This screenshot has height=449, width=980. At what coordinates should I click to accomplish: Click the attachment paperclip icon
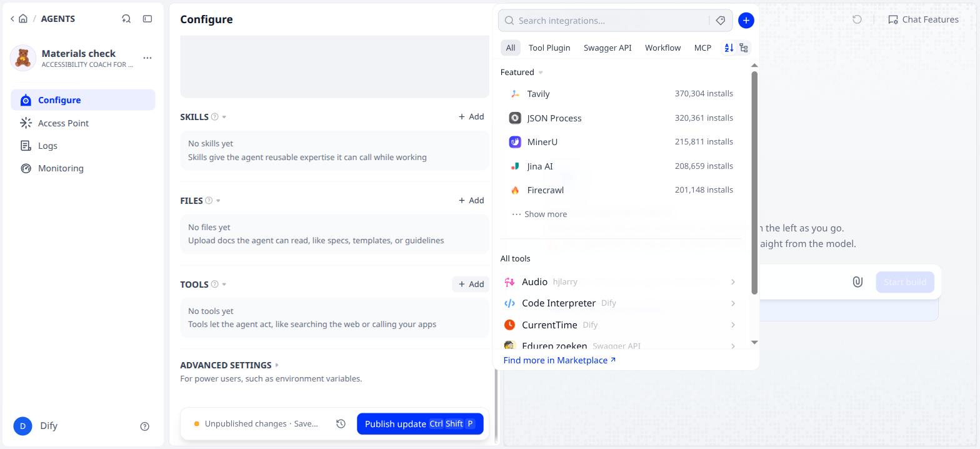point(857,282)
